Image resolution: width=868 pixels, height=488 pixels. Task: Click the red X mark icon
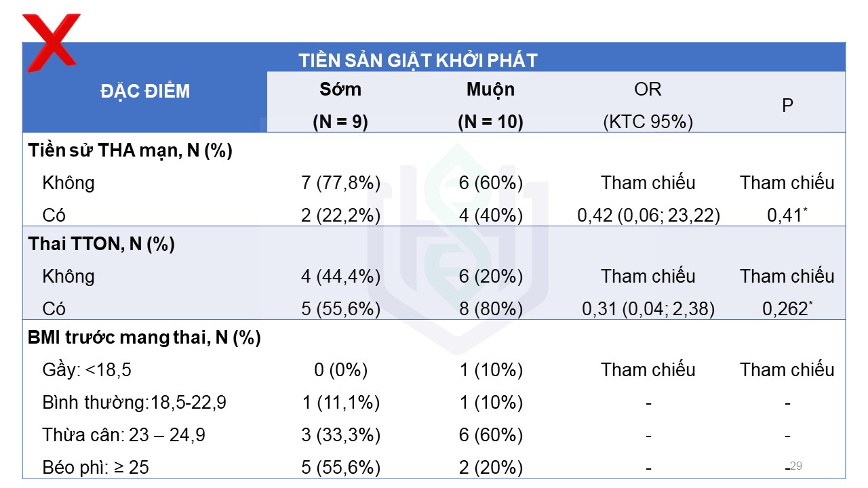pos(51,41)
